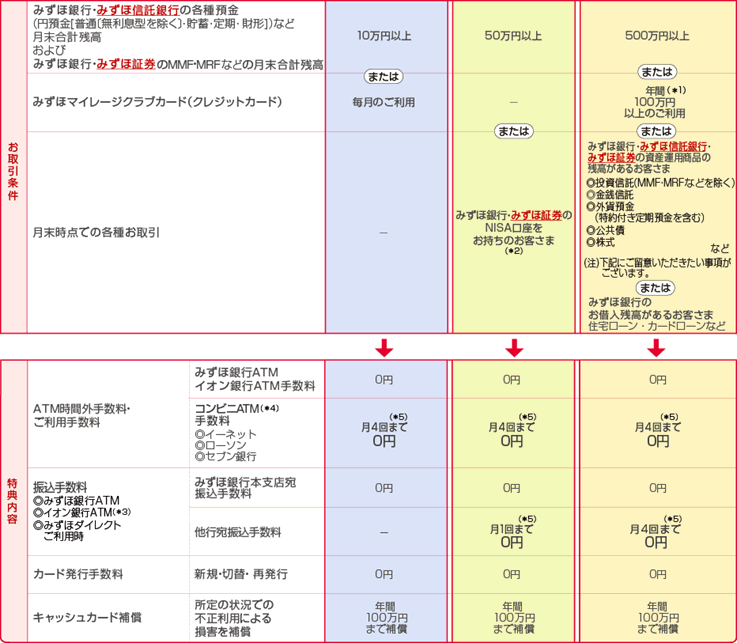737x643 pixels.
Task: Select the 50万円以上 condition cell
Action: pyautogui.click(x=513, y=36)
